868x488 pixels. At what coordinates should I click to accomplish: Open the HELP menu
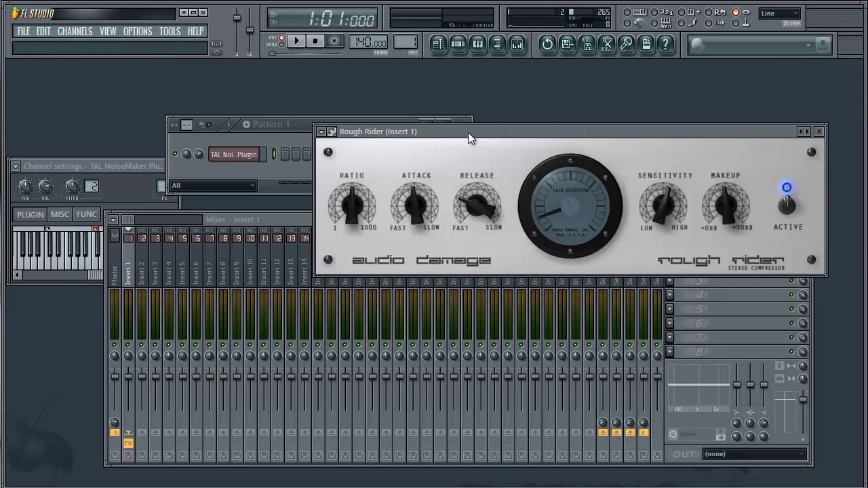tap(195, 31)
